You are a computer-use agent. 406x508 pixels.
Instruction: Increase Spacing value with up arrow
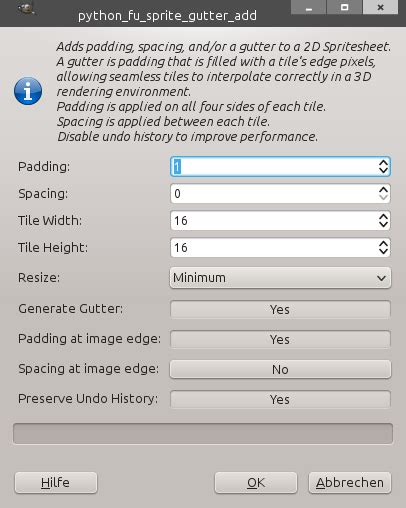coord(383,189)
